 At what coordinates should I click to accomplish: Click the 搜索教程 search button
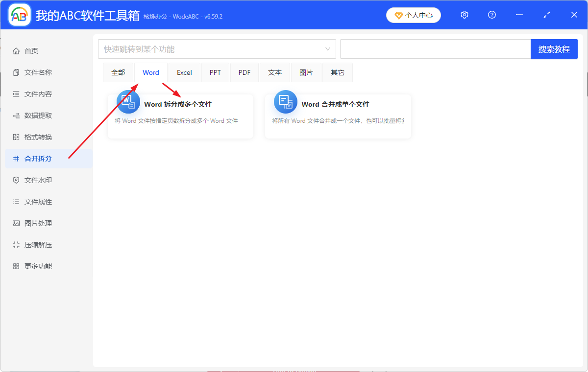554,48
